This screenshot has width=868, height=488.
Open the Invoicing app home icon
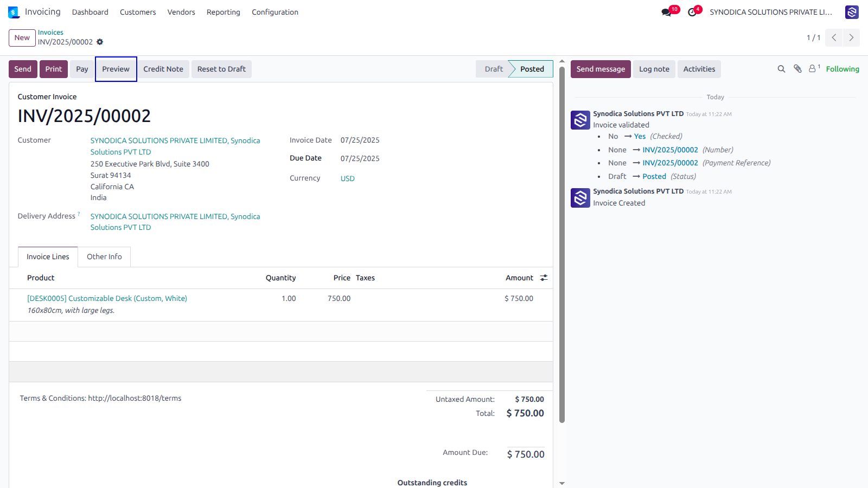[14, 12]
